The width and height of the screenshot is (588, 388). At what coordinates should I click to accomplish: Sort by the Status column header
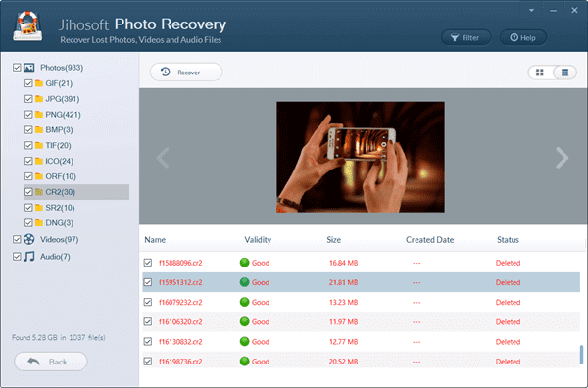508,239
